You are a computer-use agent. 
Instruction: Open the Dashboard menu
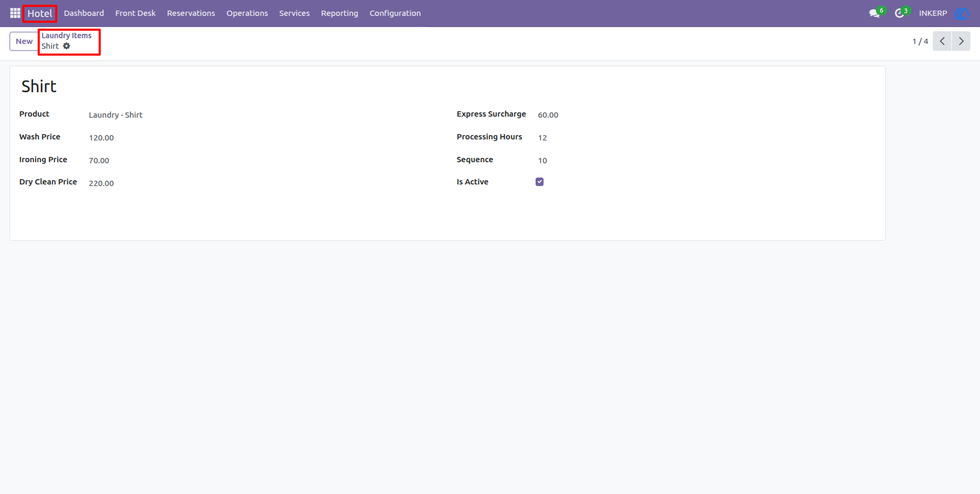point(84,13)
